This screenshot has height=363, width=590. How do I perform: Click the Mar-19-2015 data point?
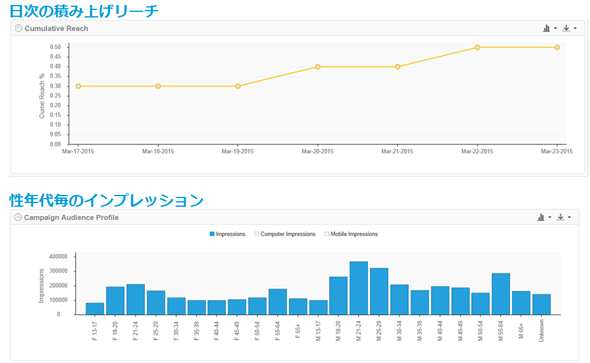click(238, 86)
